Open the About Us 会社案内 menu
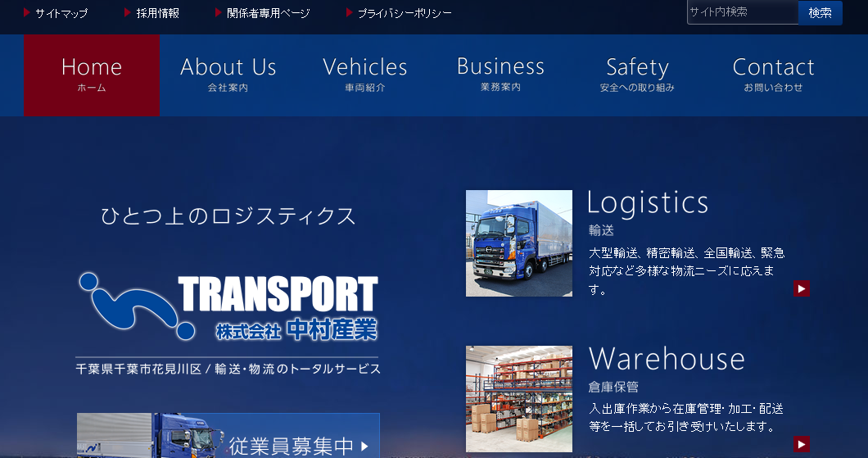This screenshot has width=868, height=458. tap(228, 75)
